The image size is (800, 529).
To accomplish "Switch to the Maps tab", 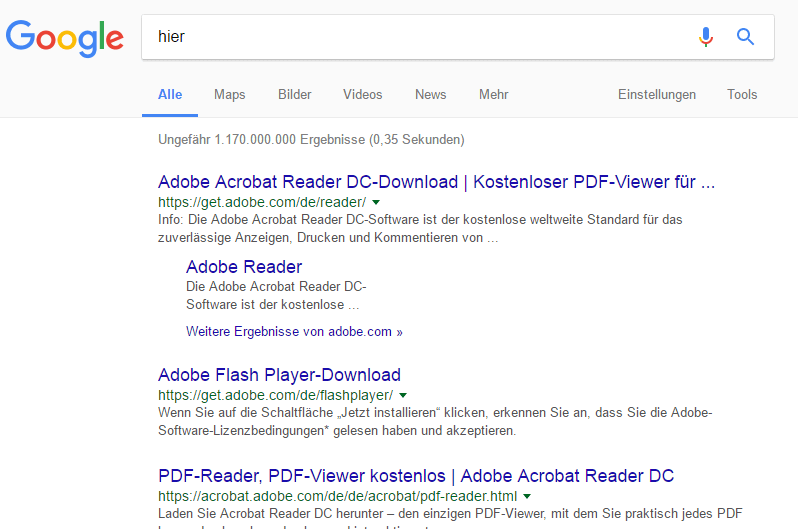I will coord(230,94).
